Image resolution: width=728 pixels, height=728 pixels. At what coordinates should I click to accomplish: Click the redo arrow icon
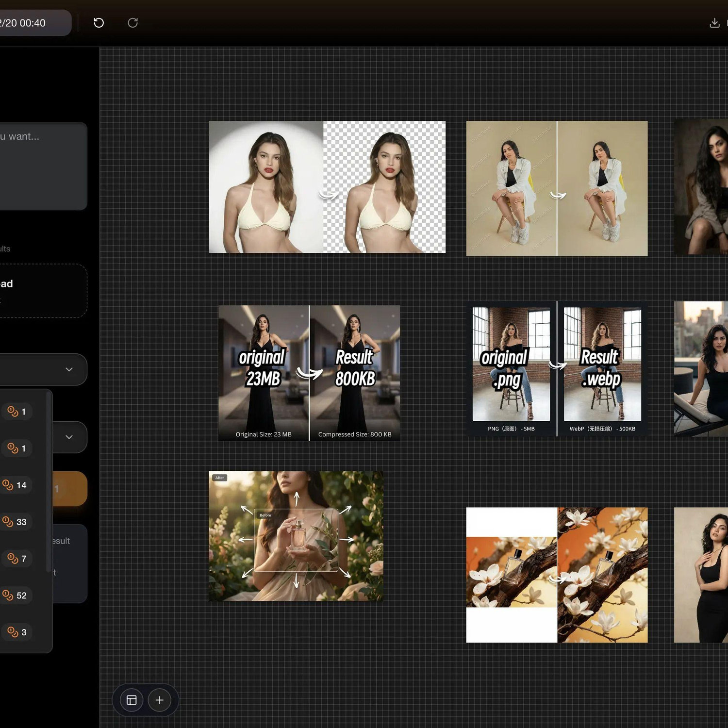point(132,23)
